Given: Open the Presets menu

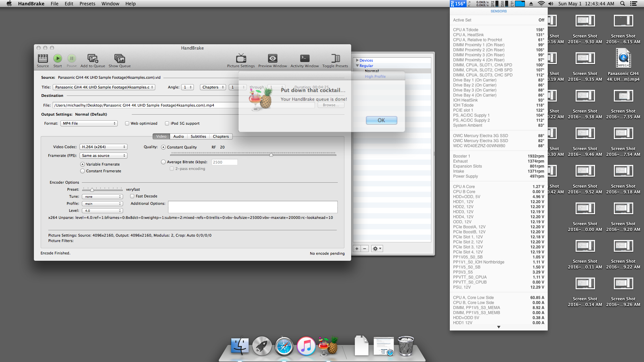Looking at the screenshot, I should point(87,4).
